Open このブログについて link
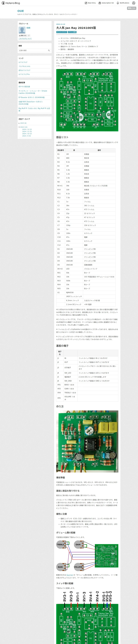 (x=25, y=39)
